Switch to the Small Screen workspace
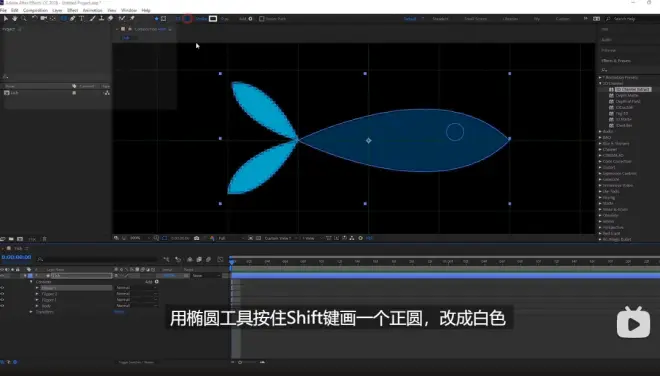 coord(476,19)
